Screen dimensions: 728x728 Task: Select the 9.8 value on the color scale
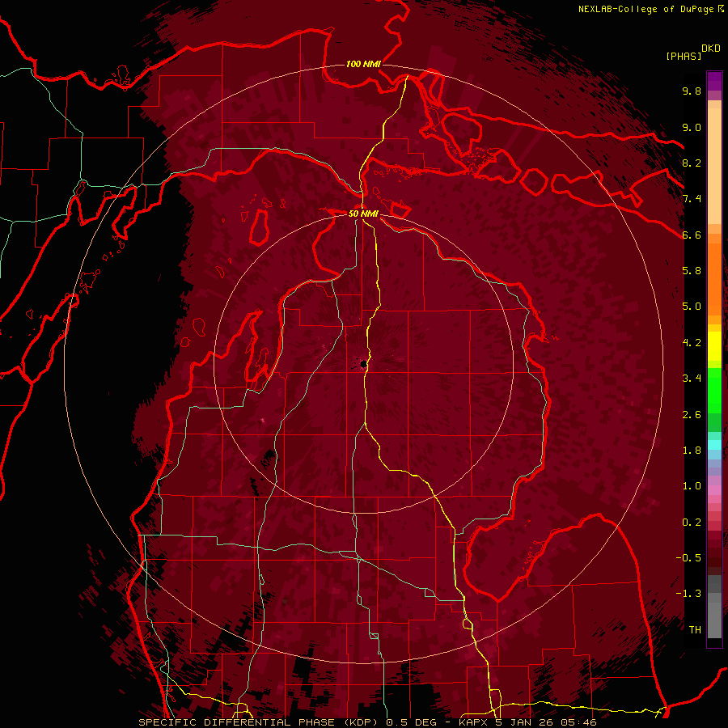(x=692, y=91)
